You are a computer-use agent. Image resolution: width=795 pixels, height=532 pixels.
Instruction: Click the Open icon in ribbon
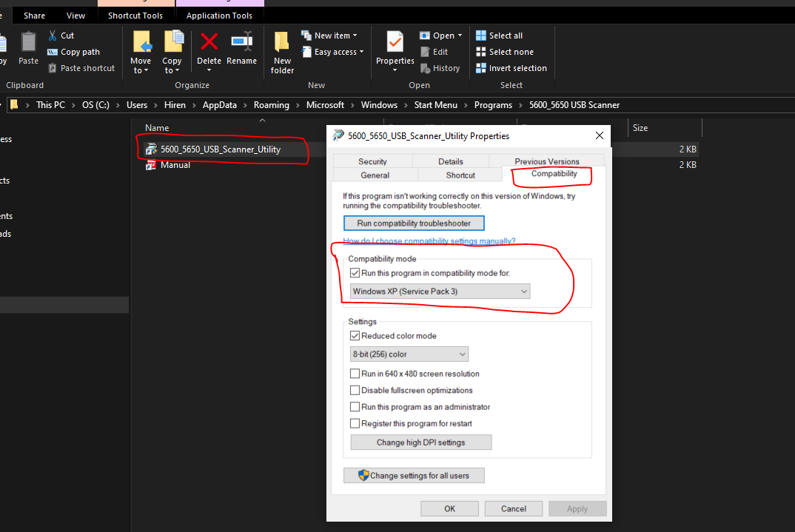[424, 36]
